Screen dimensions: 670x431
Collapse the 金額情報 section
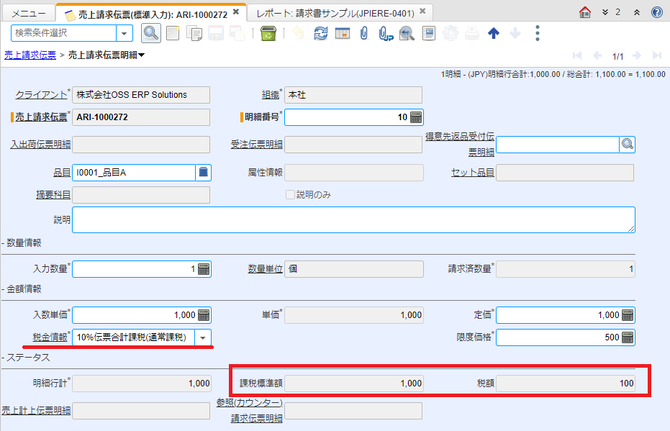click(x=21, y=289)
